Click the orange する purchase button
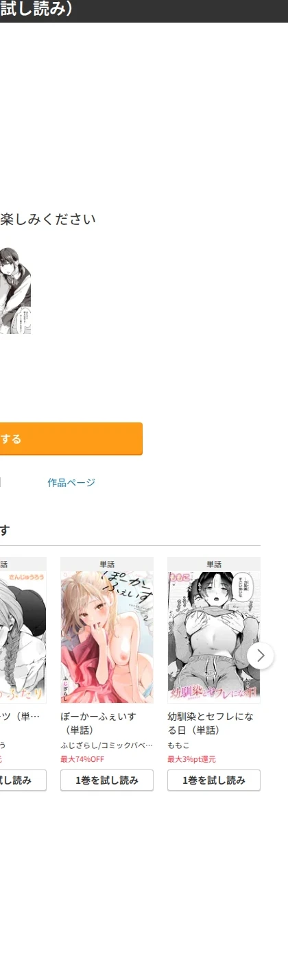 (x=71, y=439)
